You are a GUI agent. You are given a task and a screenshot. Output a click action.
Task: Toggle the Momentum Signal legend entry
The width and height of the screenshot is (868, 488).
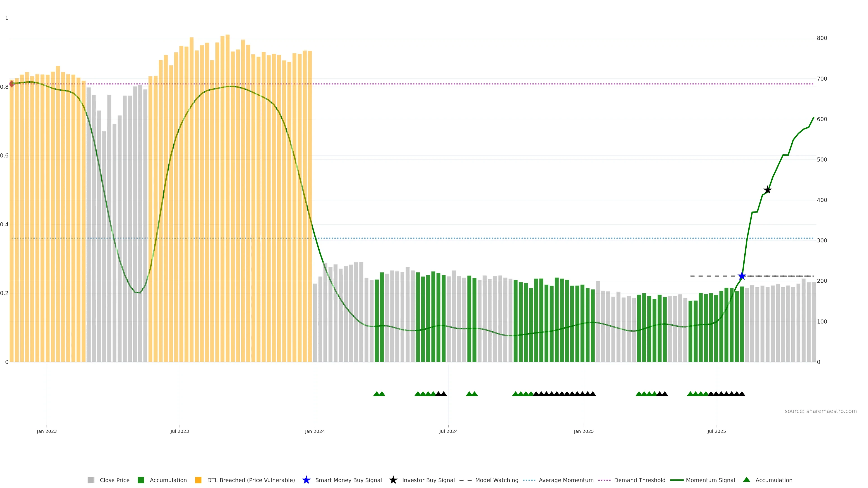pos(710,480)
